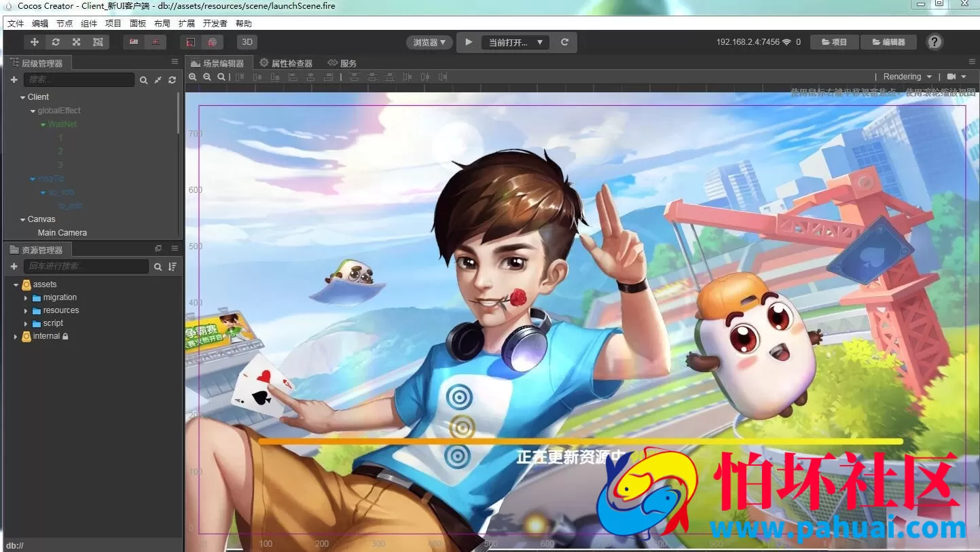
Task: Open the 组件 menu
Action: coord(89,24)
